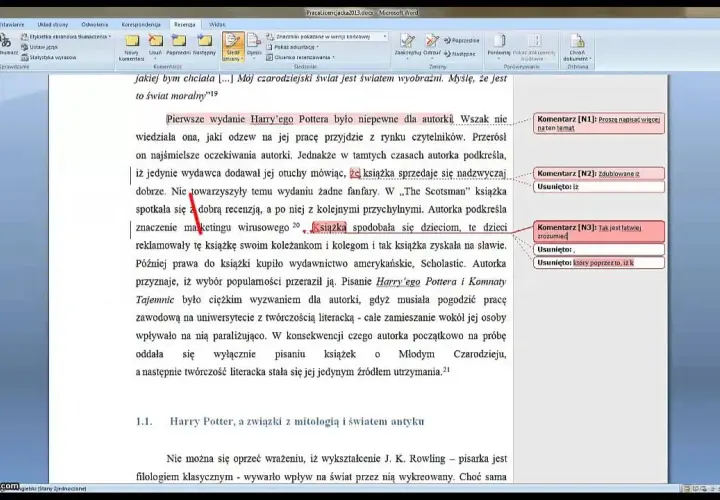Open Zaakceptuj dropdown arrow below label
This screenshot has height=500, width=720.
[x=407, y=59]
